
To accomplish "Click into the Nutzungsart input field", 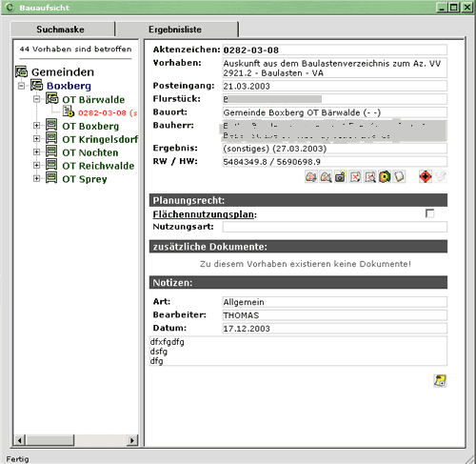I will tap(335, 227).
